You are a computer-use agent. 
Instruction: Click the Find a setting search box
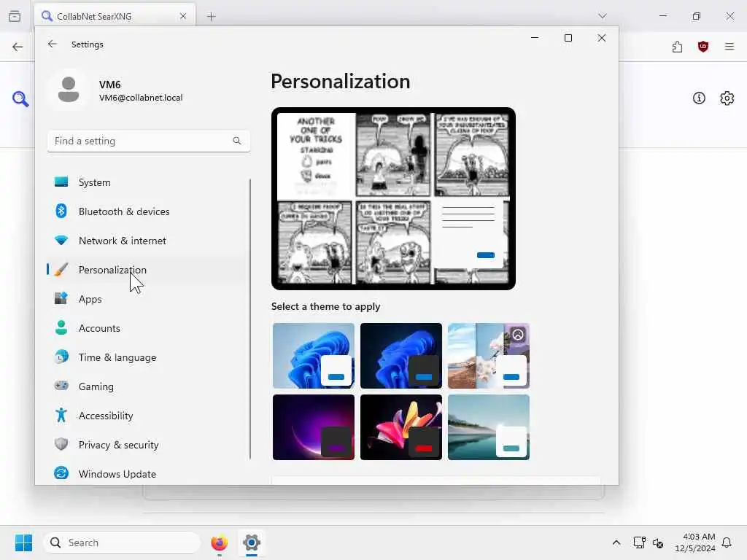[149, 141]
